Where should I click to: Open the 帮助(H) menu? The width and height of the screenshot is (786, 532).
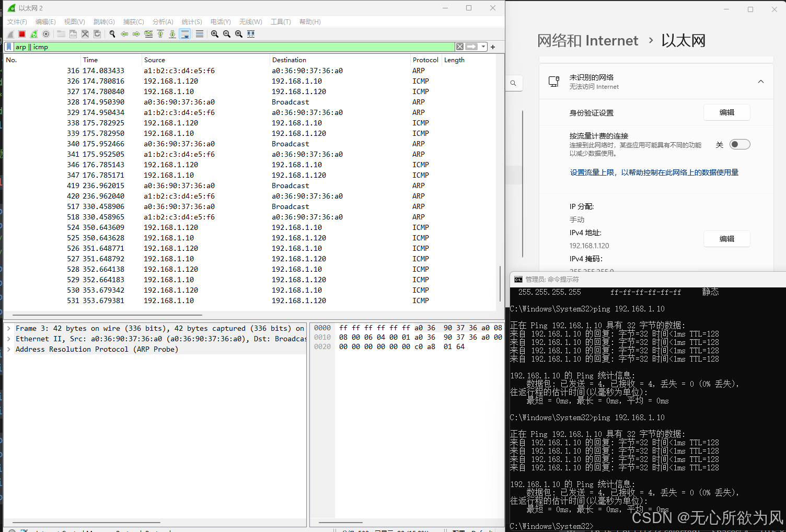coord(310,22)
